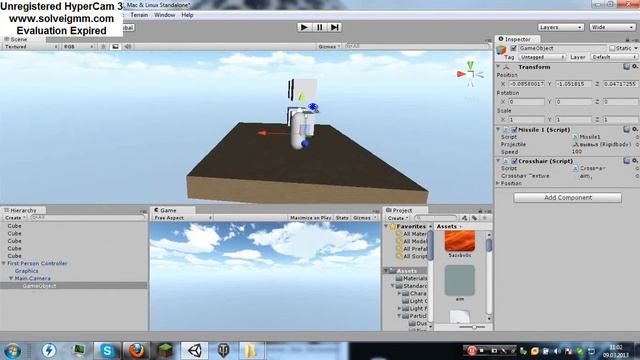Click the GameObject name field

(x=562, y=49)
